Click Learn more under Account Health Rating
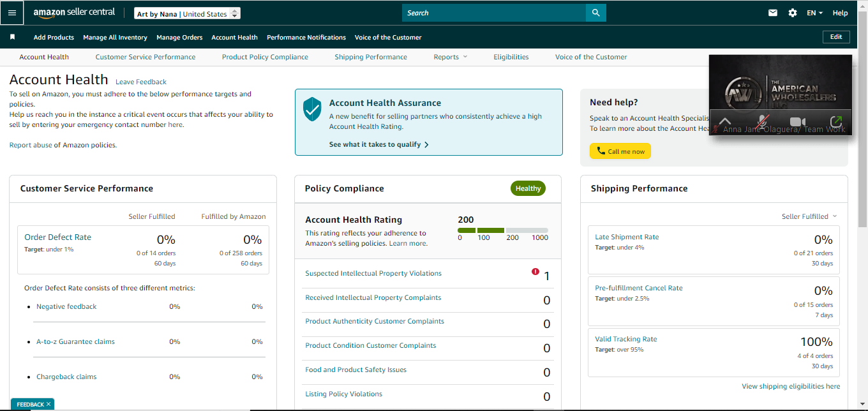 (x=407, y=243)
